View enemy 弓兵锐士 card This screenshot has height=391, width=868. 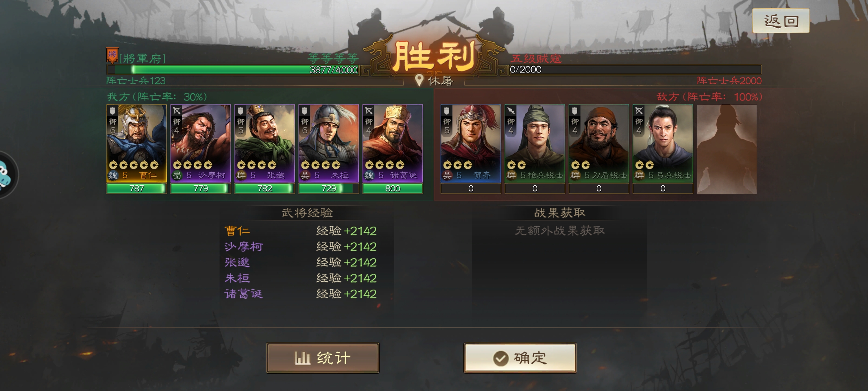(x=663, y=149)
